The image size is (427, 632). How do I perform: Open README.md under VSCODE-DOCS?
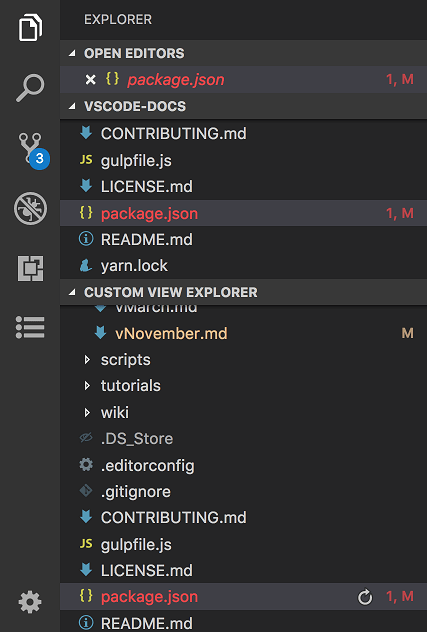(x=244, y=239)
